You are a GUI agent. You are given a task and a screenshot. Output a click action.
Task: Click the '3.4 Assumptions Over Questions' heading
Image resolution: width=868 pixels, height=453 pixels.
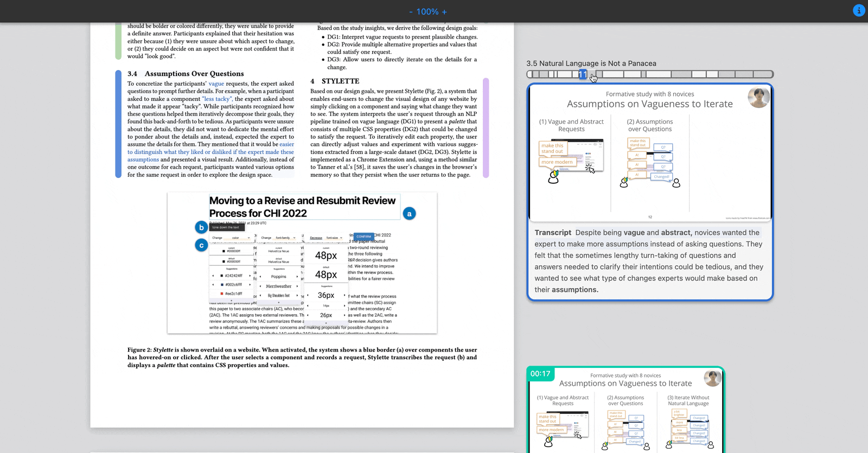point(186,74)
